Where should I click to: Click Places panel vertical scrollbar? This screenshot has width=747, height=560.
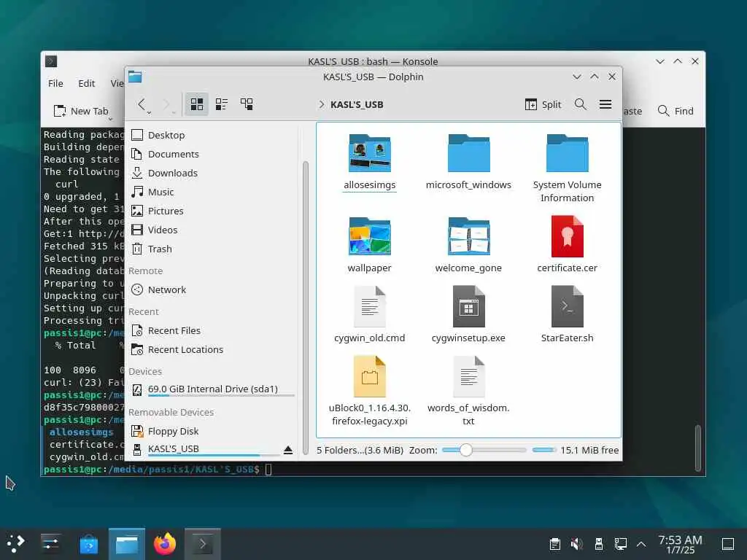(x=306, y=308)
